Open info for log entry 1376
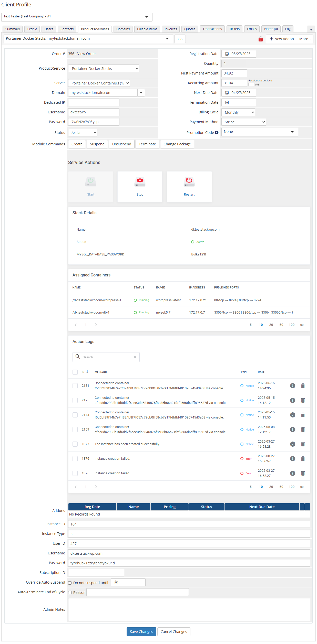Viewport: 317px width, 644px height. pos(293,459)
